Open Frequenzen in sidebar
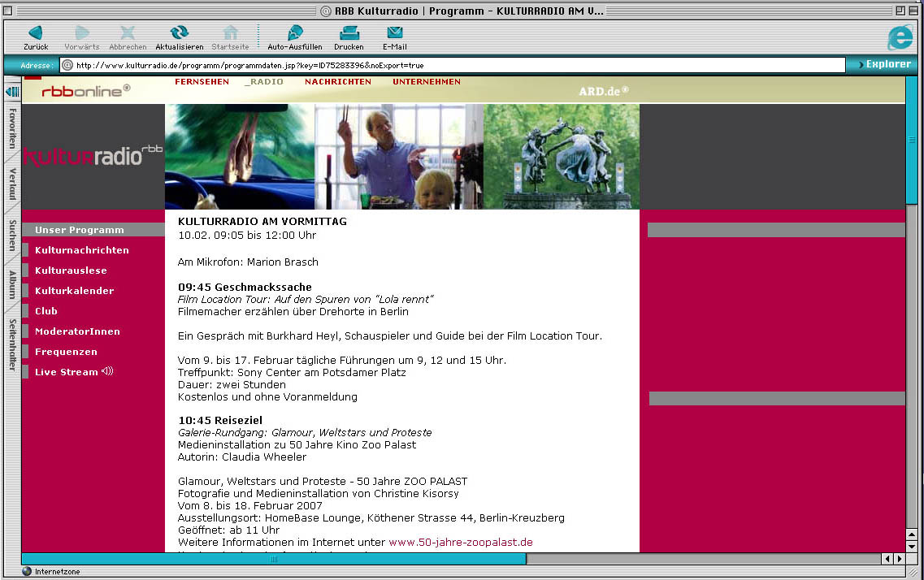This screenshot has width=924, height=580. point(66,352)
